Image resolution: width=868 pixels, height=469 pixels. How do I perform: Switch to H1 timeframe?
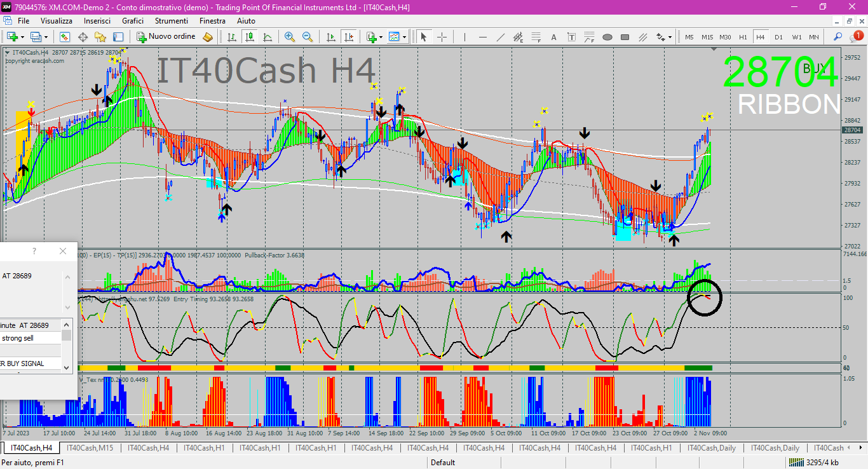pyautogui.click(x=743, y=37)
